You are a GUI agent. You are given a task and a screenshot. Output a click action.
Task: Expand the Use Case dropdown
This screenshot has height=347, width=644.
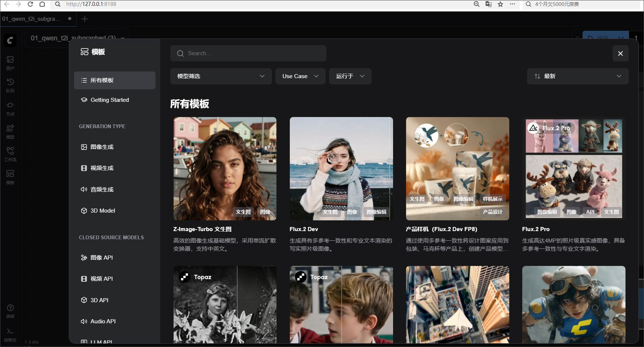tap(300, 76)
